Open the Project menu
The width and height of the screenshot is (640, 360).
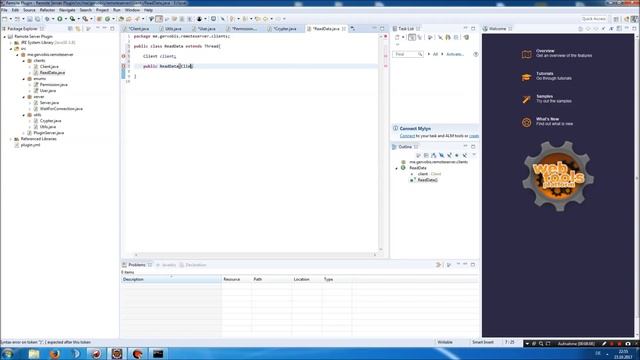tap(102, 10)
